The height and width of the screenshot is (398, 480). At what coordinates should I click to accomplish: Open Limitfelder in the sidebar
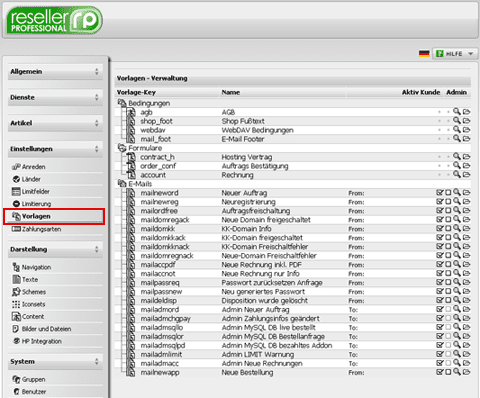click(31, 191)
